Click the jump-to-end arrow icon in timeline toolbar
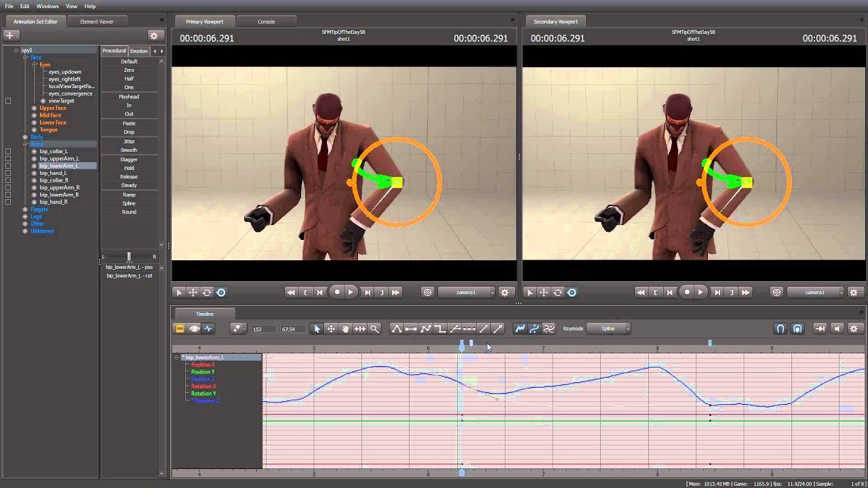Screen dimensions: 868x488 (820, 329)
